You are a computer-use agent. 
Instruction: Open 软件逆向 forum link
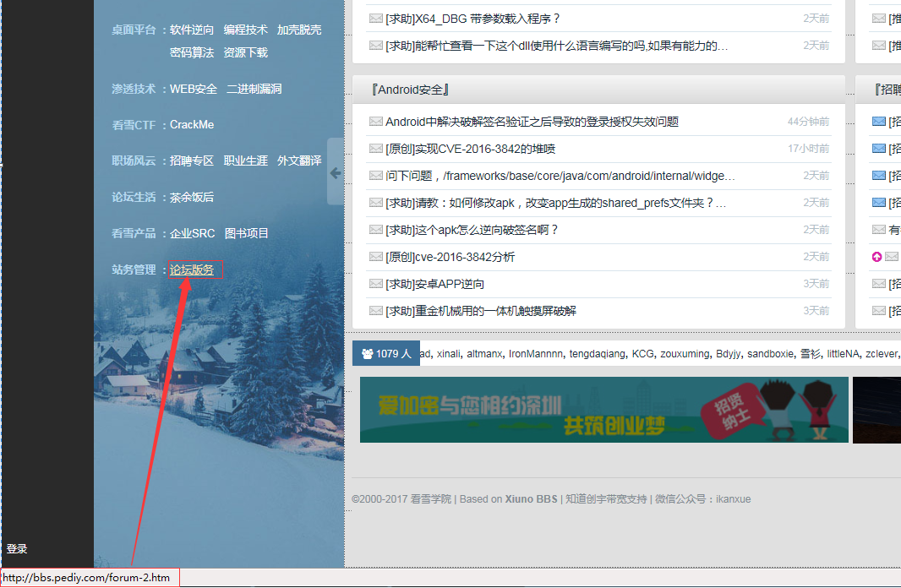192,30
